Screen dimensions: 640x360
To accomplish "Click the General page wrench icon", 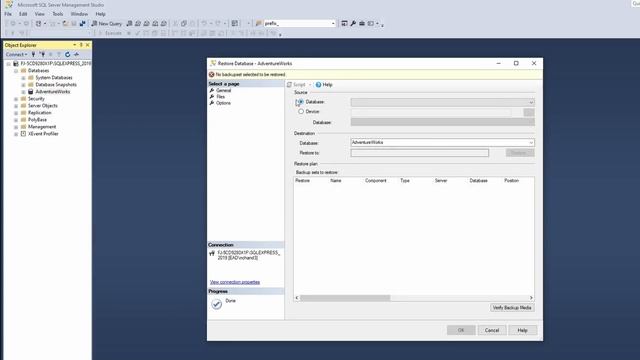I will pyautogui.click(x=212, y=91).
